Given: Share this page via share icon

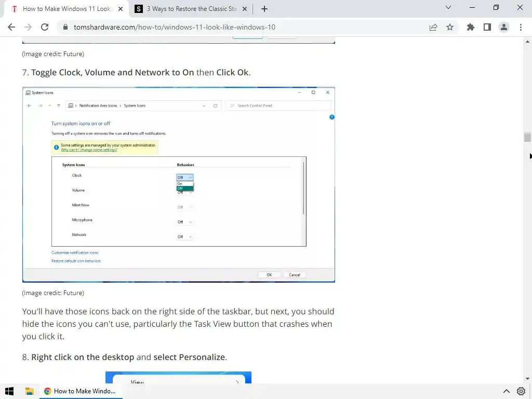Looking at the screenshot, I should click(x=433, y=27).
